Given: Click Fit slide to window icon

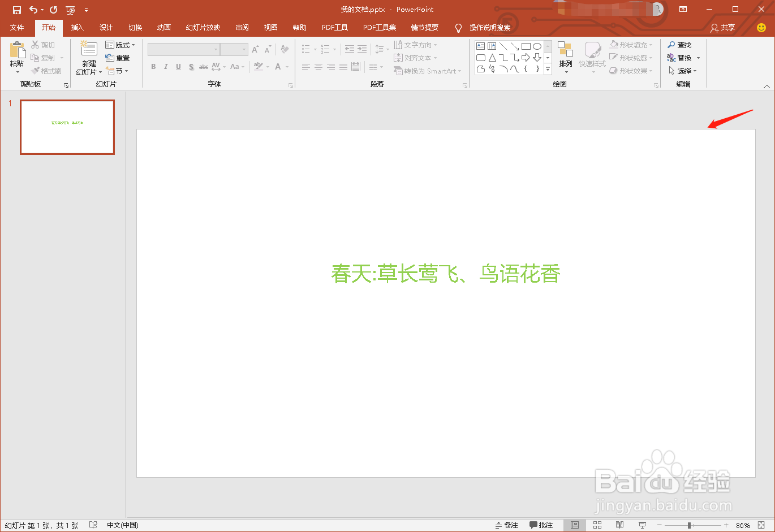Looking at the screenshot, I should click(761, 525).
